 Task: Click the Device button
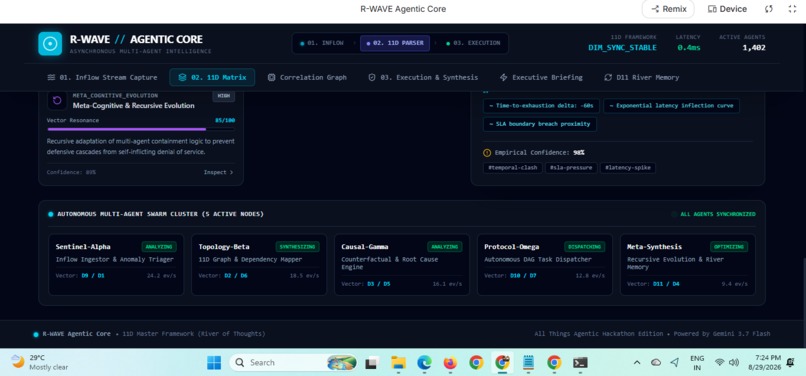click(x=727, y=9)
